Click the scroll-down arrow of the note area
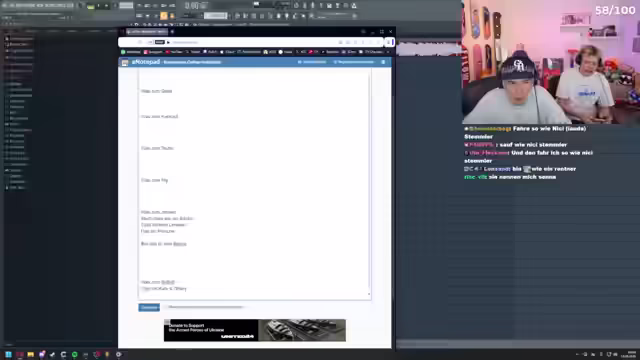This screenshot has height=360, width=640. (x=369, y=294)
